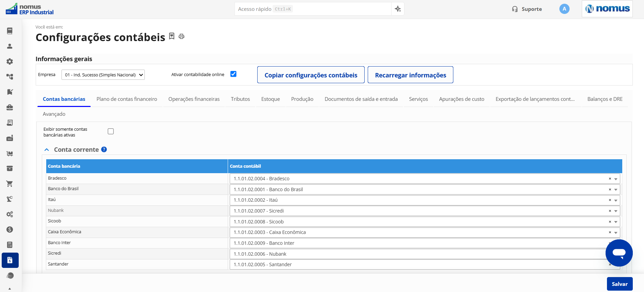The height and width of the screenshot is (292, 644).
Task: Open the Empresa dropdown
Action: pyautogui.click(x=103, y=75)
